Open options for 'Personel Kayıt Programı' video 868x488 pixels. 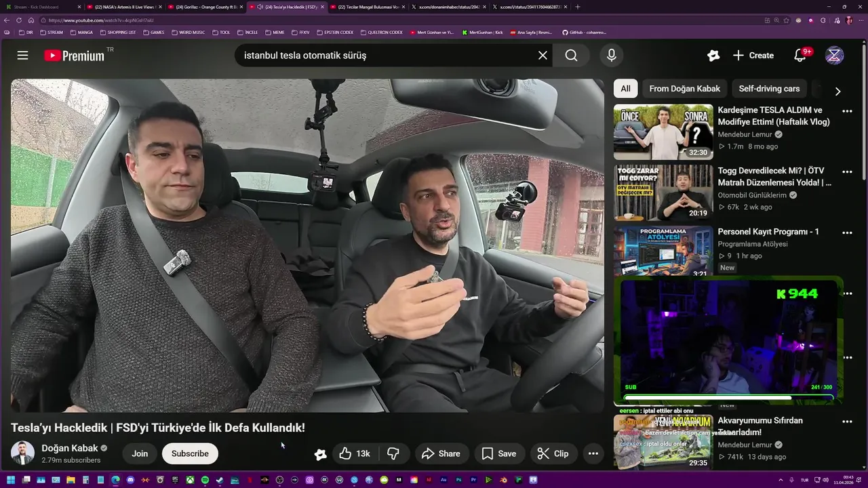847,233
